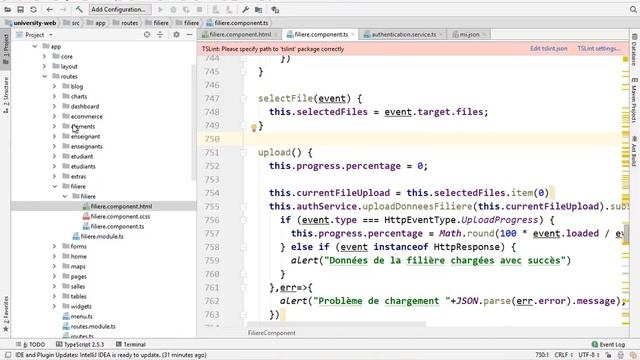Fold the upload method at line 751
640x360 pixels.
(x=243, y=153)
